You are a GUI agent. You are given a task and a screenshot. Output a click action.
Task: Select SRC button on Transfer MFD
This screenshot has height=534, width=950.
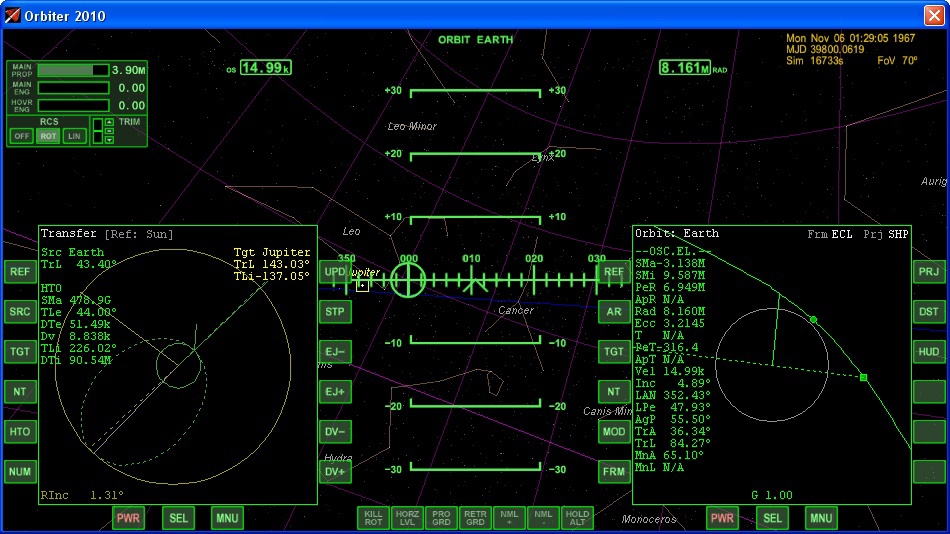tap(20, 312)
